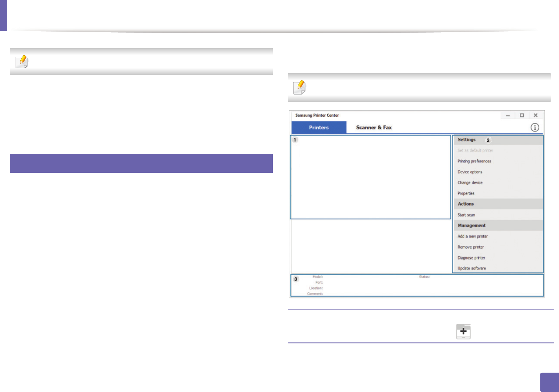Open the information icon in Printer Center
This screenshot has width=559, height=392.
point(535,127)
